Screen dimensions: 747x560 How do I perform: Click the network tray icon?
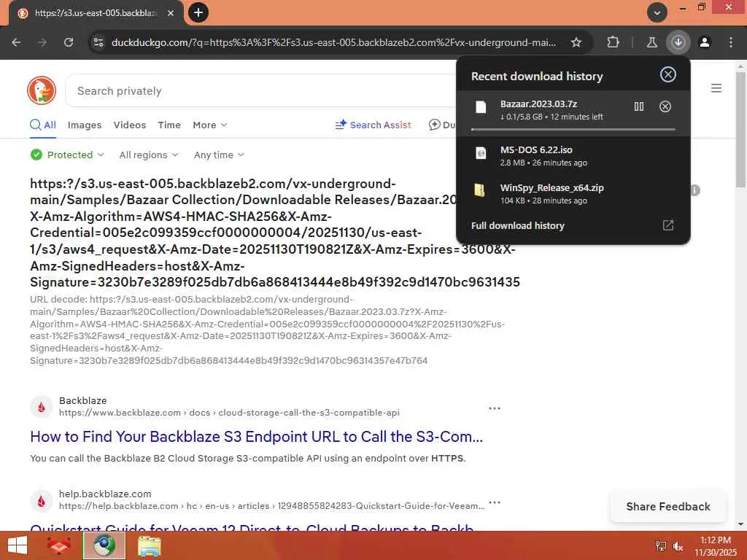[661, 546]
